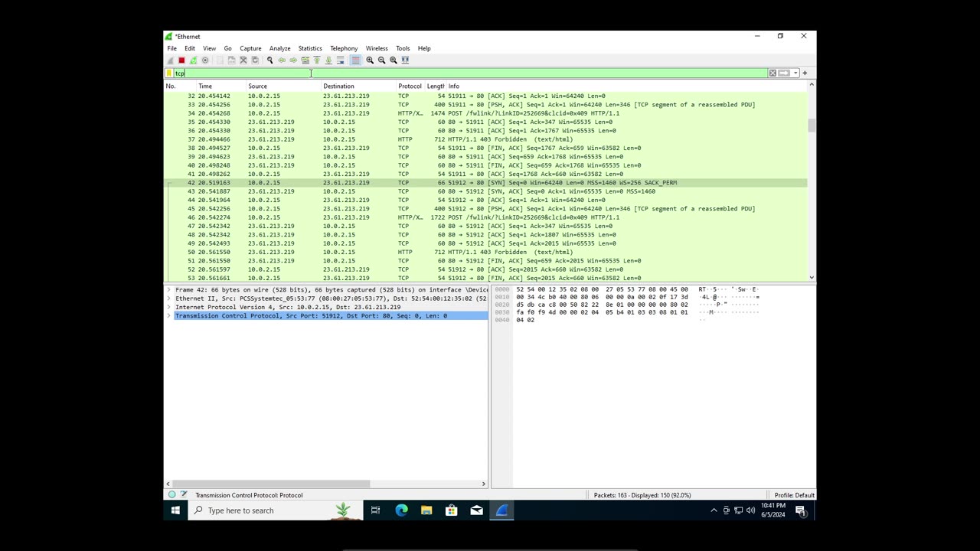Toggle packet list colorization
Screen dimensions: 980x551
pyautogui.click(x=356, y=60)
